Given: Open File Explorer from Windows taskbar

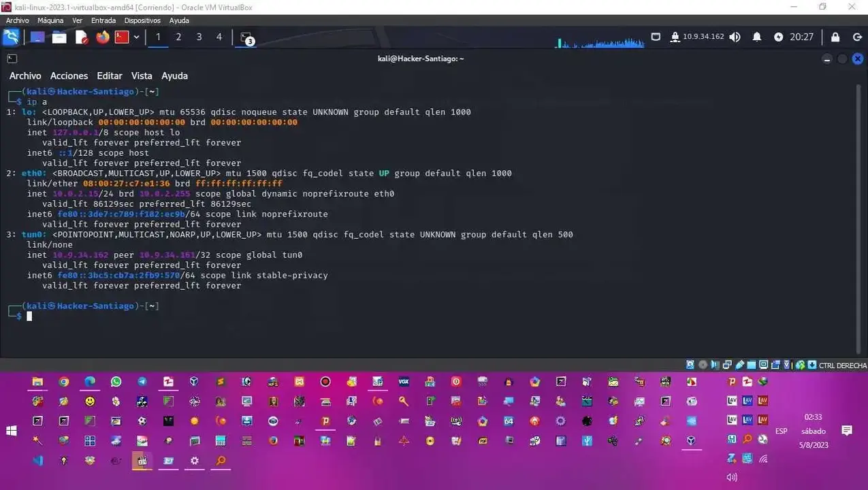Looking at the screenshot, I should click(x=37, y=382).
